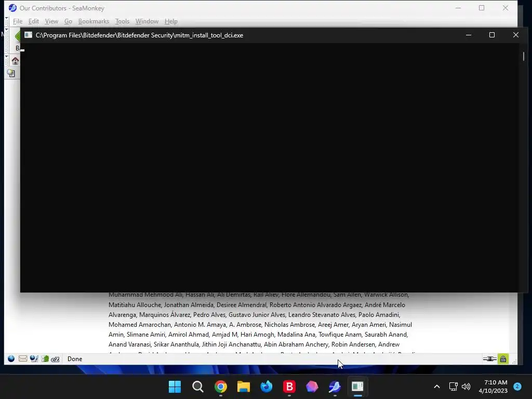Click the name 'Nasimul'

point(401,325)
